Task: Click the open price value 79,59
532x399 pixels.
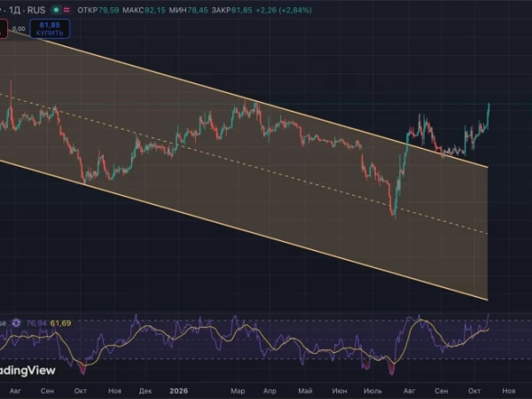Action: tap(108, 10)
